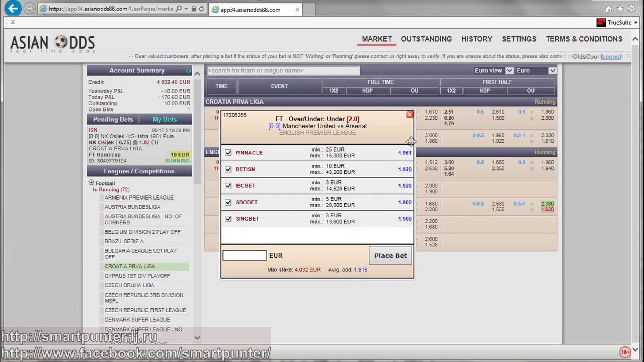The image size is (644, 362).
Task: Open the SETTINGS tab
Action: click(519, 39)
